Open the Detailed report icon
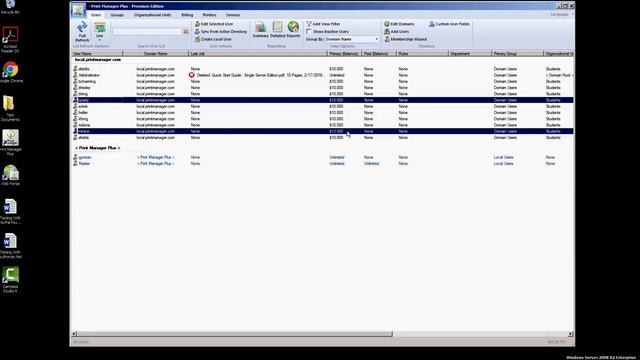The image size is (640, 360). coord(277,30)
